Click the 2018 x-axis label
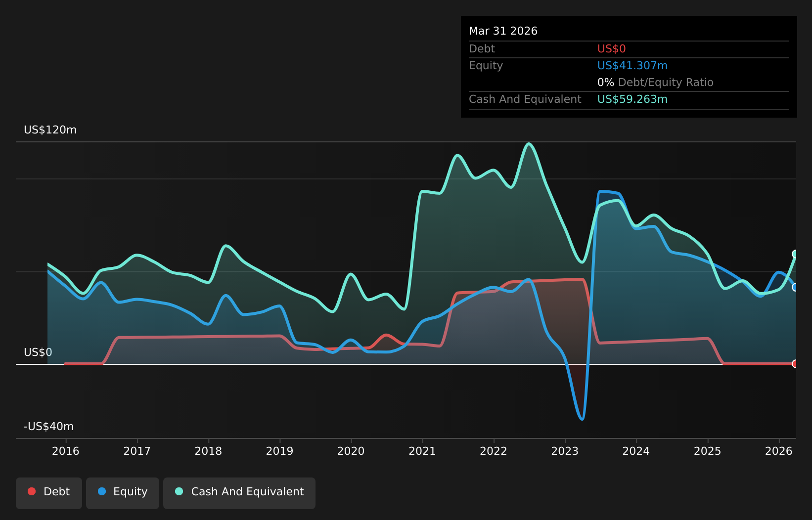 (x=208, y=451)
